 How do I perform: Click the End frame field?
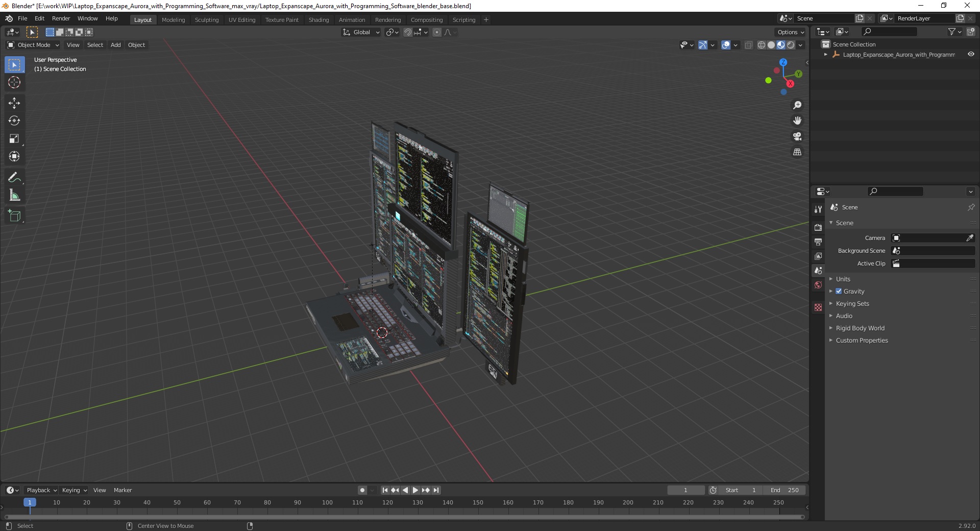point(785,490)
